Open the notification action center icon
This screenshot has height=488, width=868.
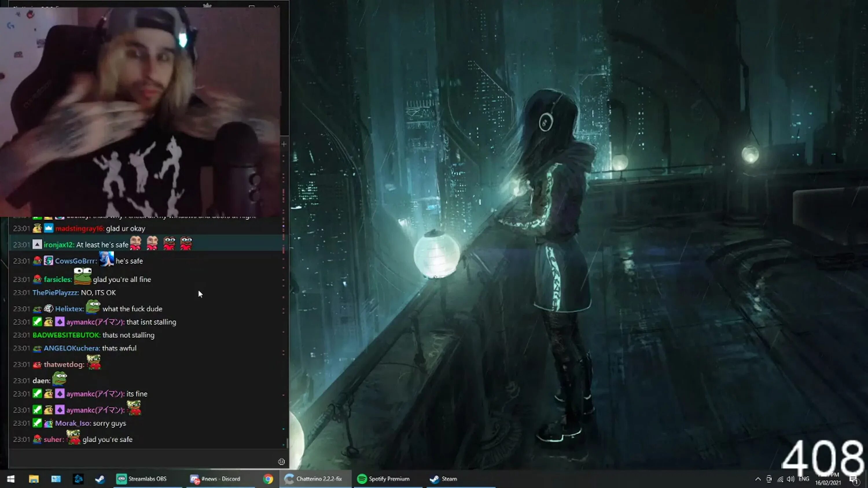point(853,480)
